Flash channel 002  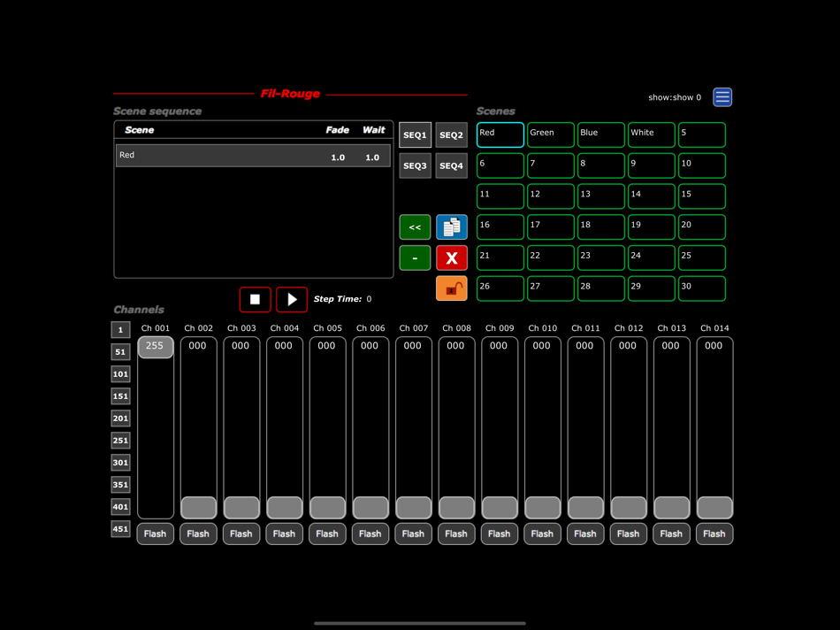coord(198,534)
